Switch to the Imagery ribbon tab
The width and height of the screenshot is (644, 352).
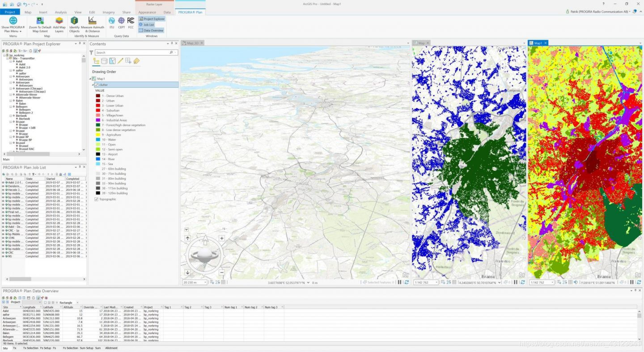click(108, 12)
